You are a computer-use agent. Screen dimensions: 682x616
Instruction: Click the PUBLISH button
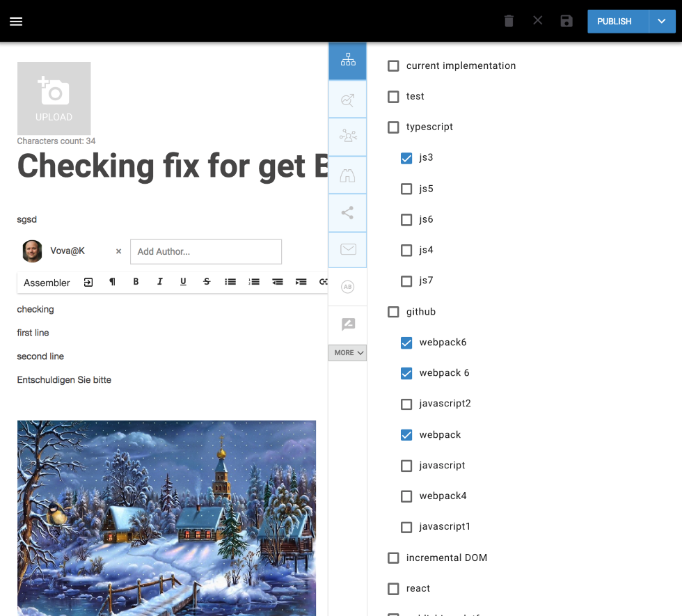tap(617, 22)
